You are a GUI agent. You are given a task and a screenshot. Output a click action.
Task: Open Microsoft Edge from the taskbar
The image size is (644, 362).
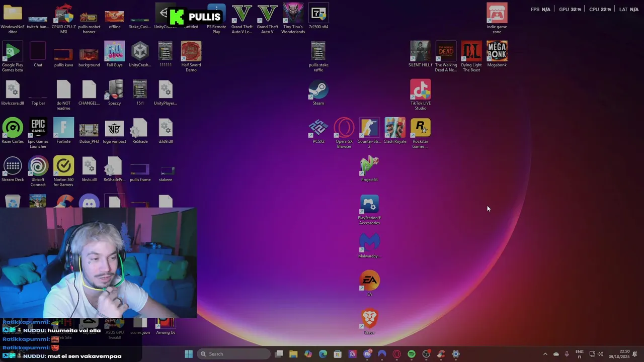click(x=323, y=354)
